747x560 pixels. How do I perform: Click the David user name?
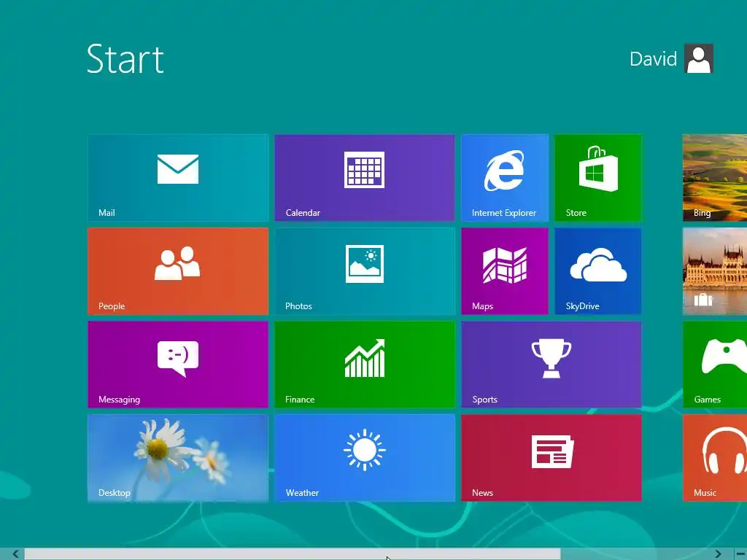[653, 59]
